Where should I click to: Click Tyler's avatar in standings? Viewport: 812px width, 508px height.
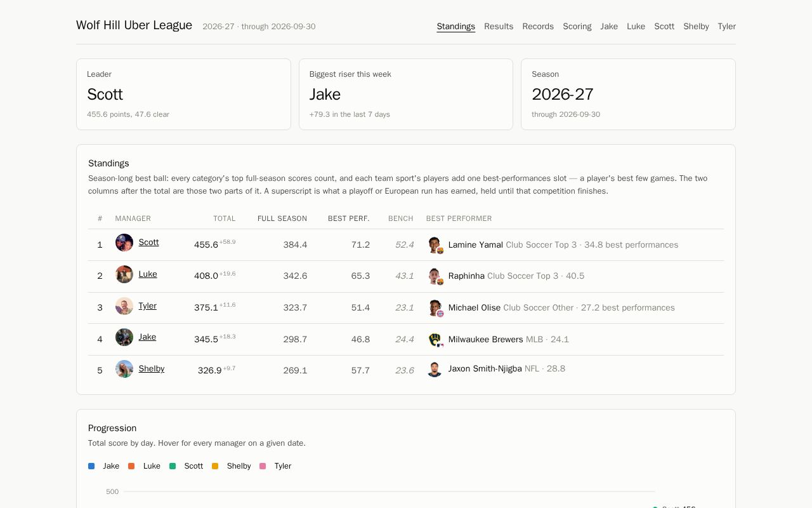click(x=124, y=306)
